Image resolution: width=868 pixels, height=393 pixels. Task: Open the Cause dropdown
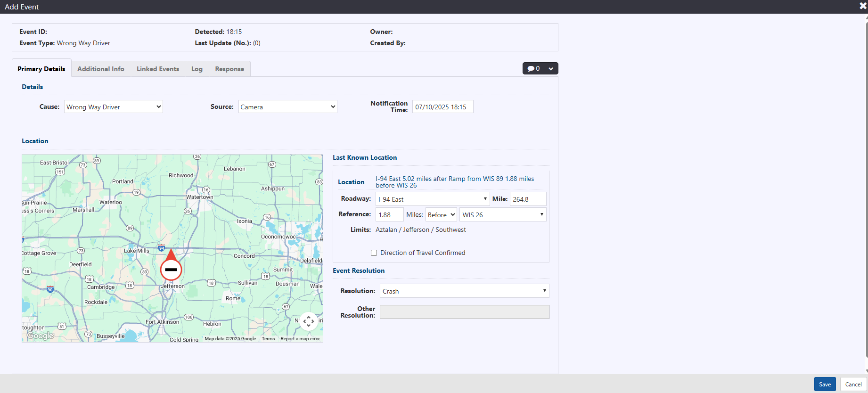coord(113,107)
